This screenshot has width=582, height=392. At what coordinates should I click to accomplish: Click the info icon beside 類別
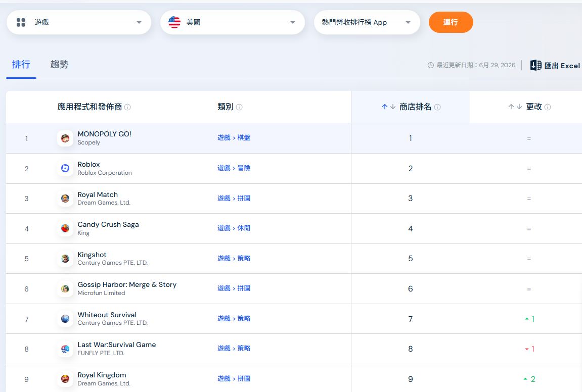239,107
